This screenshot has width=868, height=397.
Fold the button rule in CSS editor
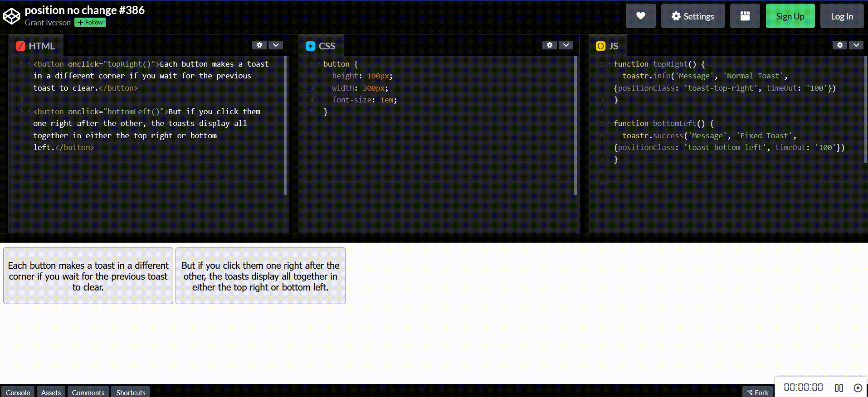319,64
